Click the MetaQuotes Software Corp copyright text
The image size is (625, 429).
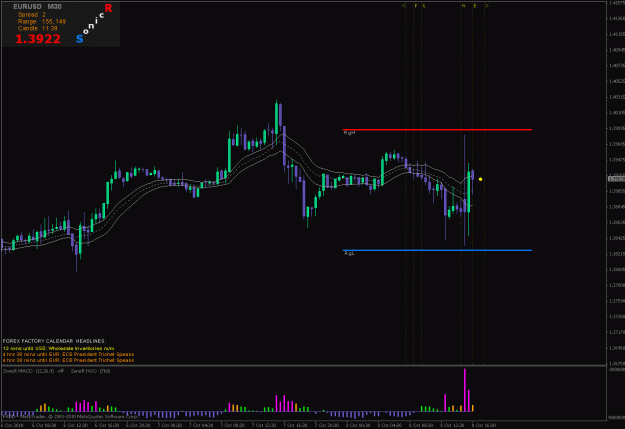tap(73, 417)
